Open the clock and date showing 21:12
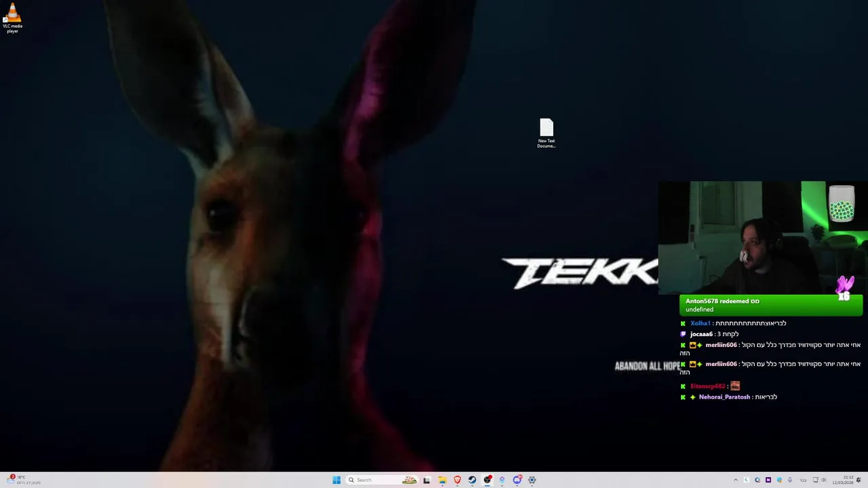The width and height of the screenshot is (868, 488). 843,480
